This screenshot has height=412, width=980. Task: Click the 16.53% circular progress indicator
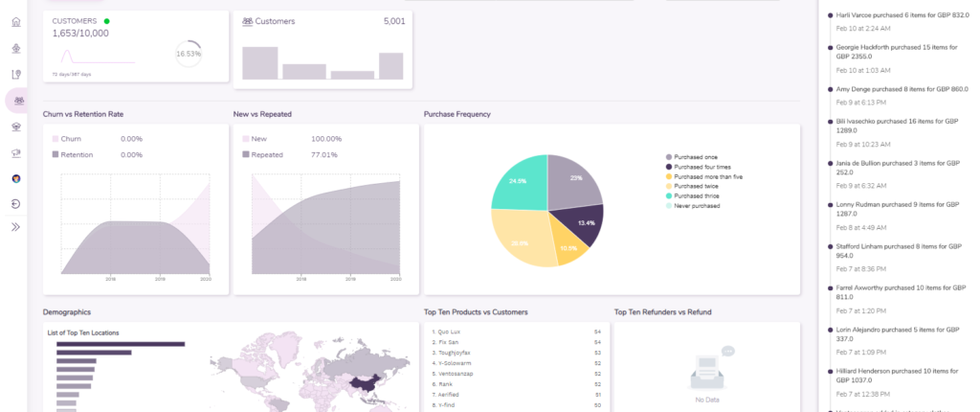tap(189, 54)
